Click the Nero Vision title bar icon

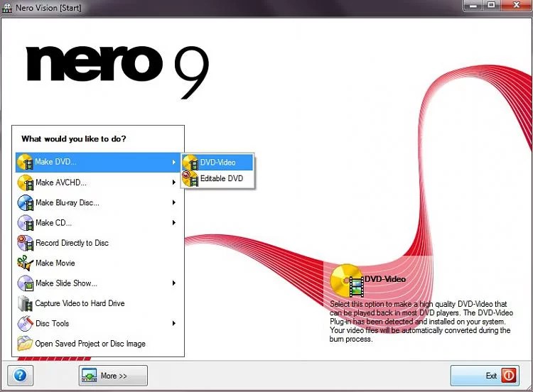(7, 7)
